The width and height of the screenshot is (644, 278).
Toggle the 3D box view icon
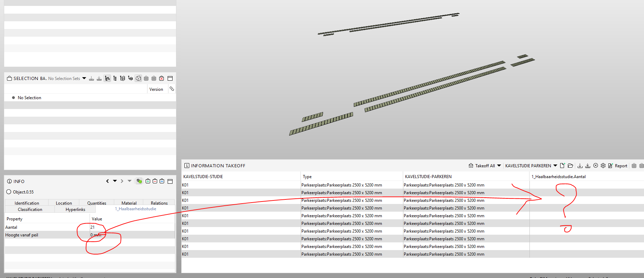point(138,79)
